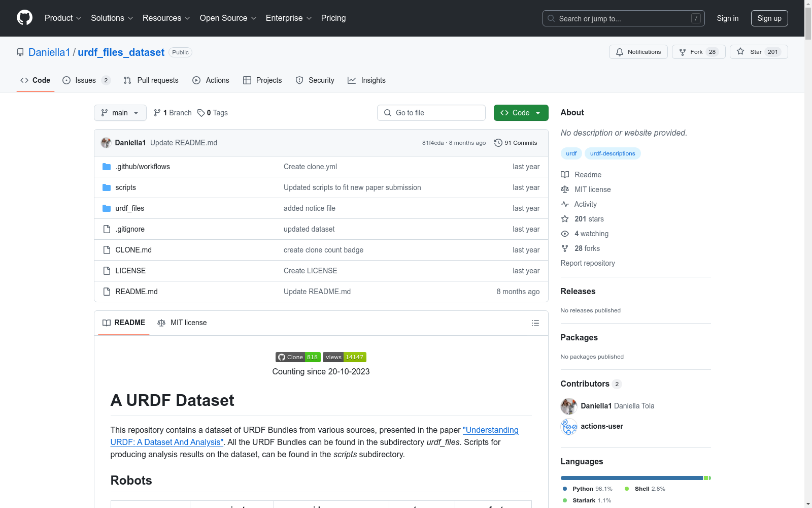Click the Python language bar segment

click(x=632, y=478)
